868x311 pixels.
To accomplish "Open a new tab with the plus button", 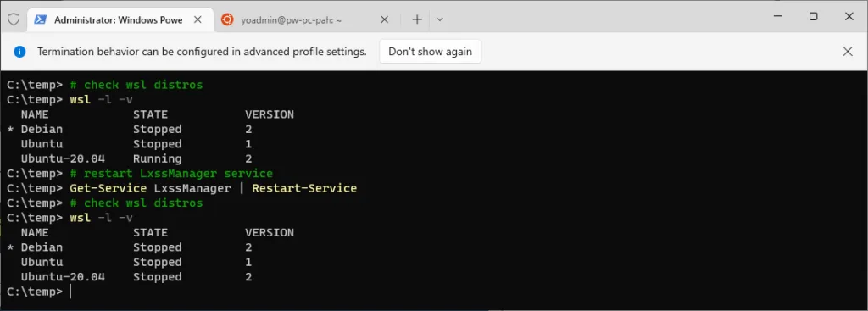I will click(x=417, y=20).
